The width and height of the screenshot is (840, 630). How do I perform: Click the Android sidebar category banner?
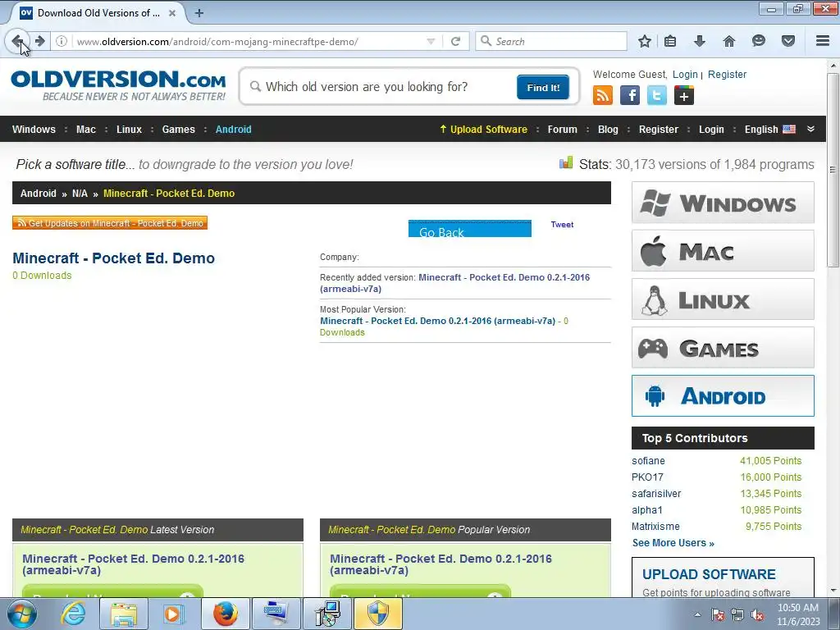click(723, 396)
